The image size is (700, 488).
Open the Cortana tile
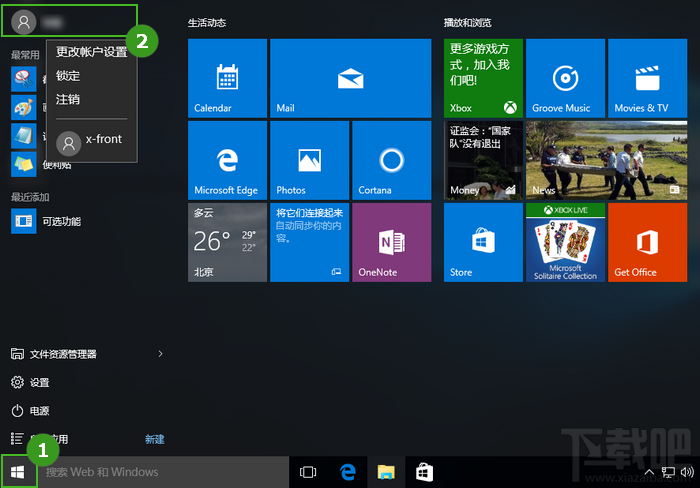point(392,160)
